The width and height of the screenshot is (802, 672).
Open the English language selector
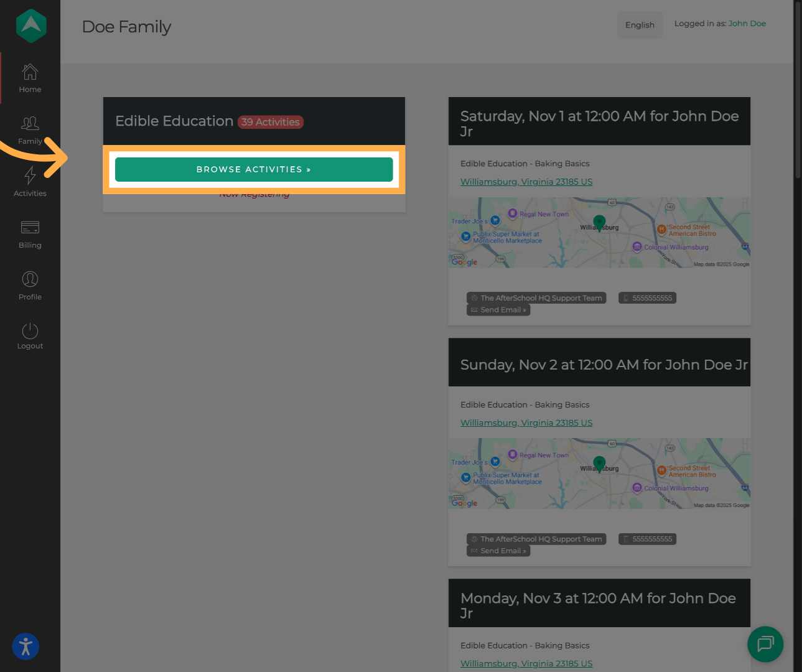click(640, 25)
